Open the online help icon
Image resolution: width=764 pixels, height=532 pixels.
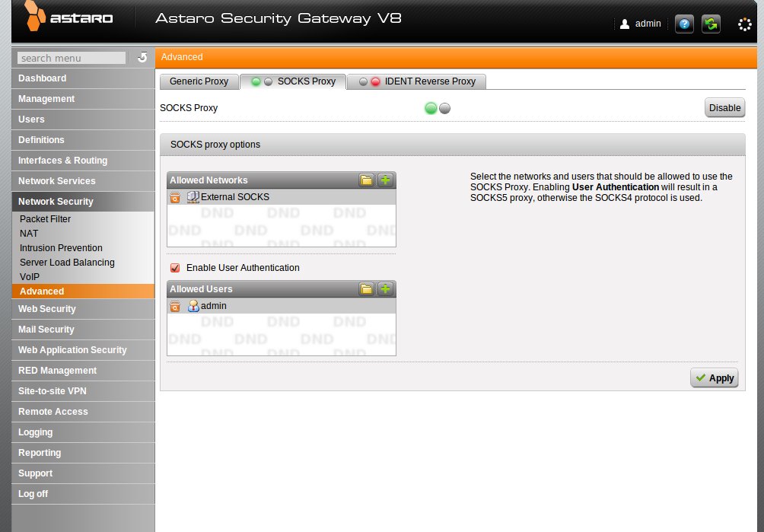click(x=684, y=24)
